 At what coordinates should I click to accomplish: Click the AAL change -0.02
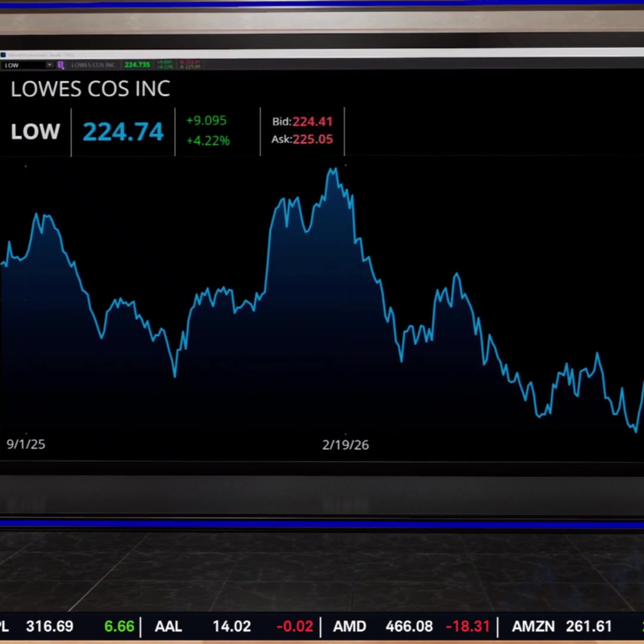pyautogui.click(x=295, y=626)
